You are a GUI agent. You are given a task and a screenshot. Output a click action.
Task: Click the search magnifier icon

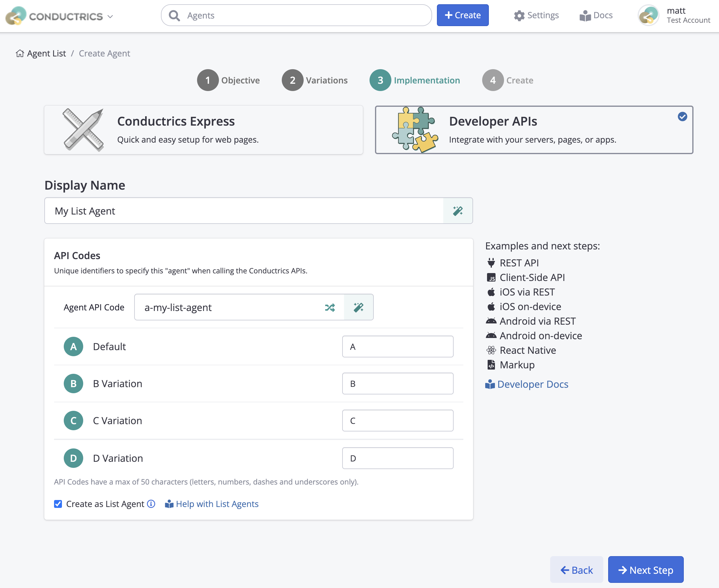pos(174,15)
